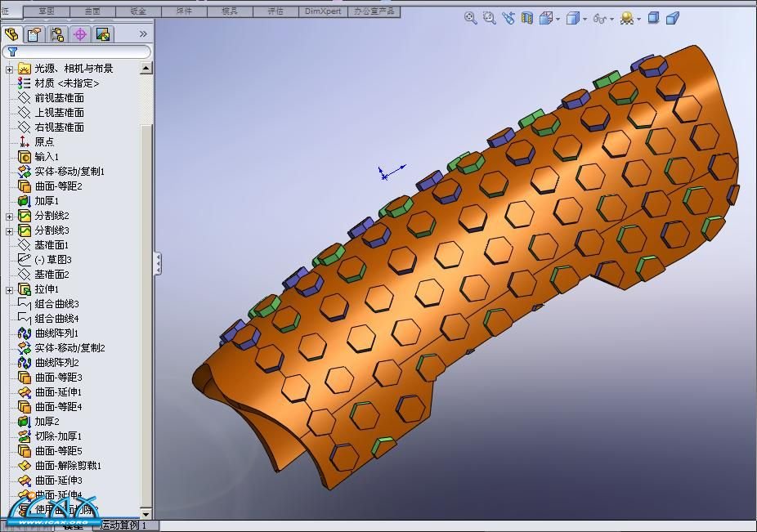This screenshot has height=532, width=757.
Task: Toggle the Section View icon
Action: click(527, 18)
